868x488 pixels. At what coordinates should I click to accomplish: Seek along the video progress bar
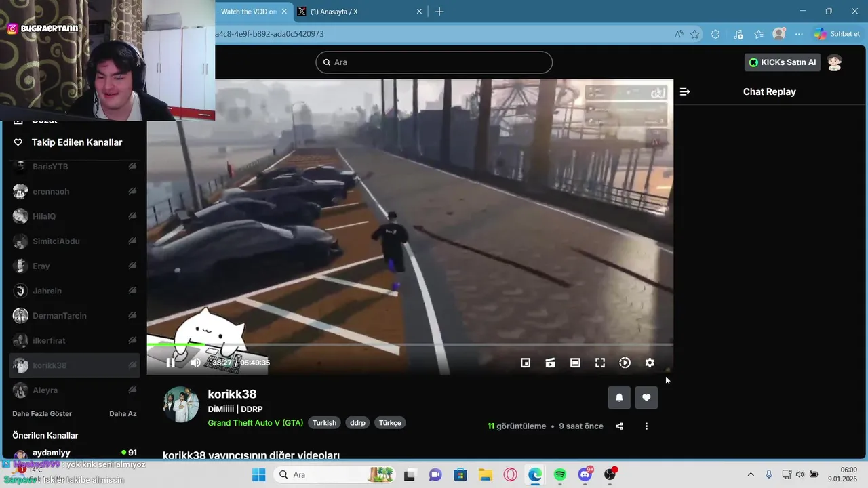coord(410,344)
